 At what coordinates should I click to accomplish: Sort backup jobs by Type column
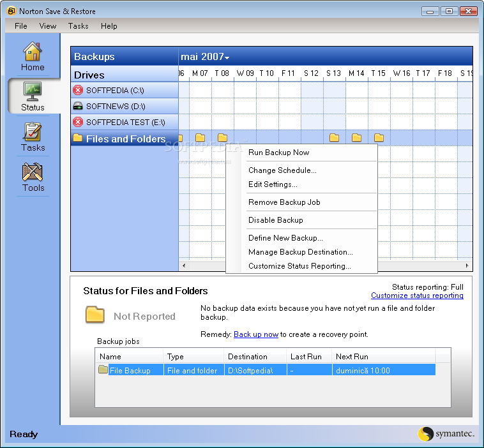tap(193, 357)
